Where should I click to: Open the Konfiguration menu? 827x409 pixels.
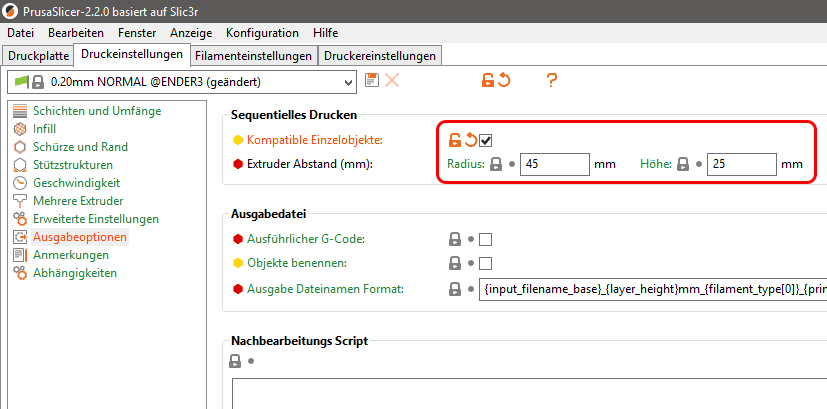262,33
